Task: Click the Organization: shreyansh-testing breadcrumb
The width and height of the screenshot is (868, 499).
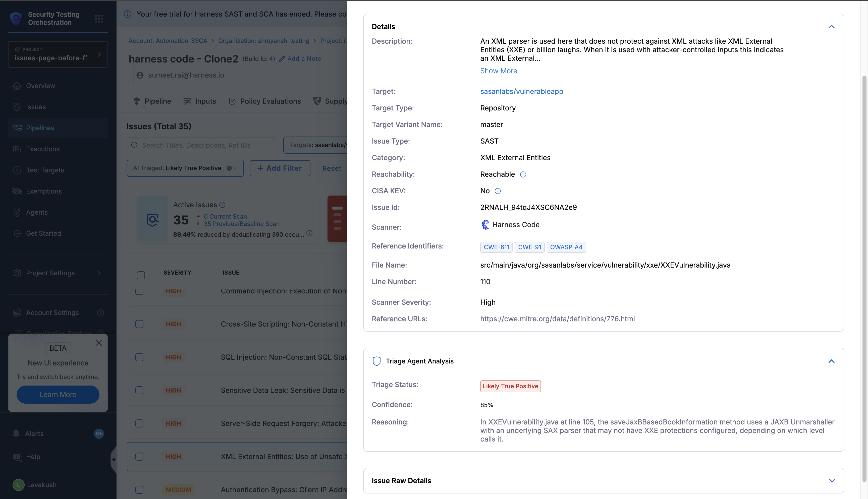Action: point(264,41)
